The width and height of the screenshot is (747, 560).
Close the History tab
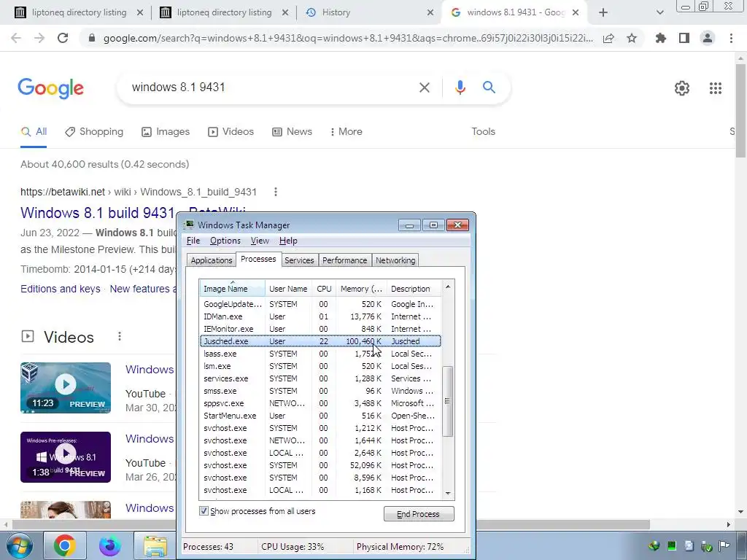pyautogui.click(x=430, y=13)
